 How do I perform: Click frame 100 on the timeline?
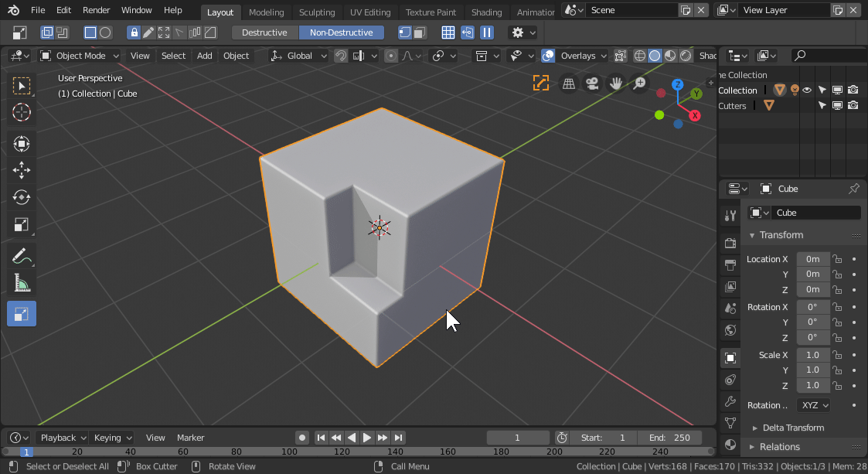(289, 452)
